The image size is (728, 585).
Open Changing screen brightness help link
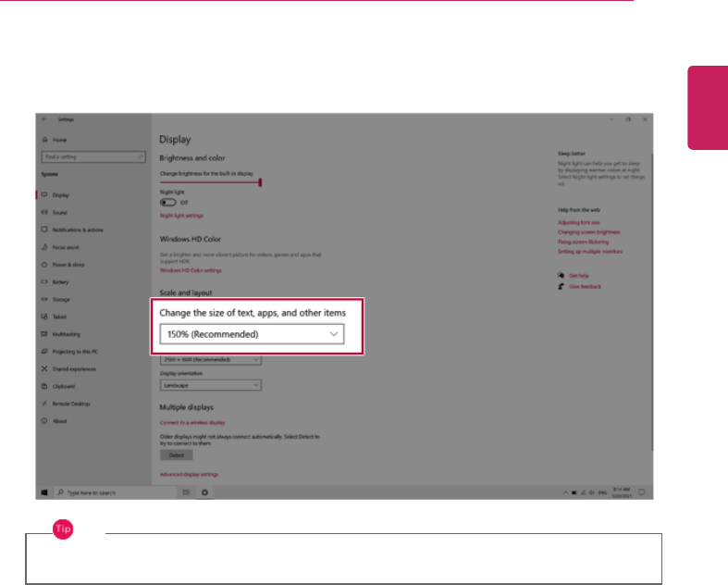(x=588, y=232)
